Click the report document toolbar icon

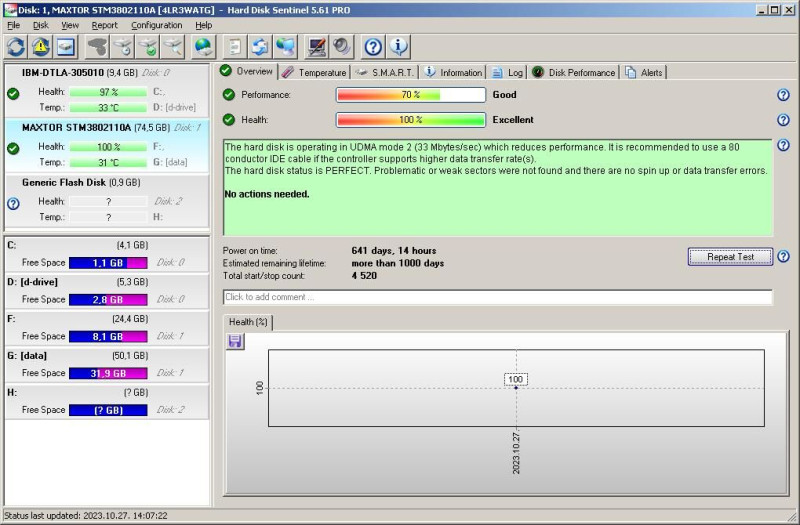click(235, 47)
